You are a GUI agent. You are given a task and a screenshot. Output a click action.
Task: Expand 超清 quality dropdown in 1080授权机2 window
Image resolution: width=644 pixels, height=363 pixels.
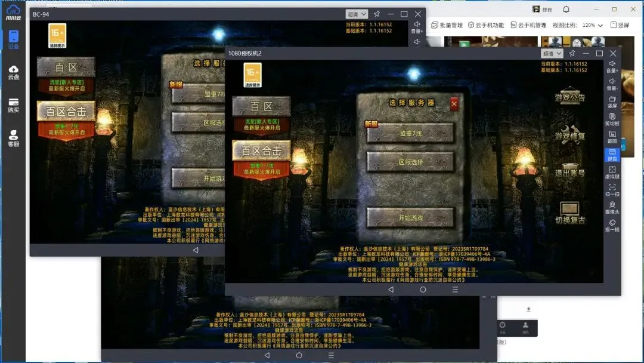(x=552, y=54)
